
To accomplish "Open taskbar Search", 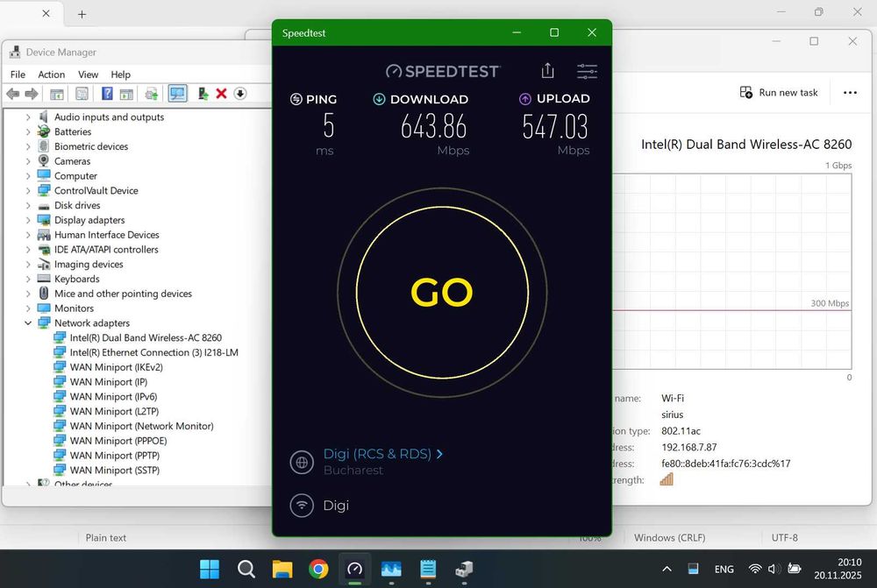I will (x=246, y=569).
